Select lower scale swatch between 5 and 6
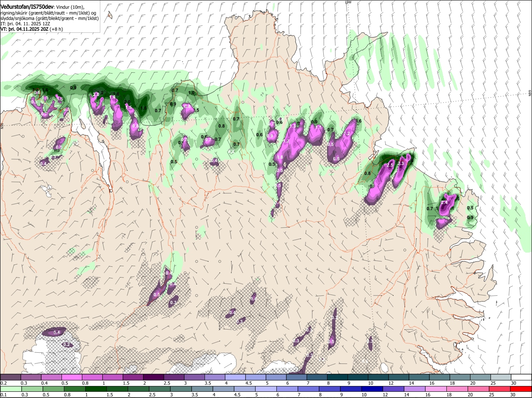This screenshot has width=532, height=398. coord(267,389)
